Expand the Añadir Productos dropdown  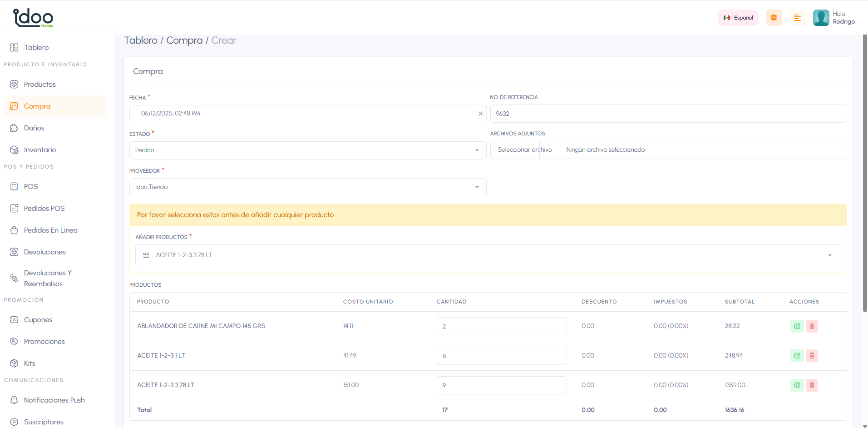tap(488, 255)
